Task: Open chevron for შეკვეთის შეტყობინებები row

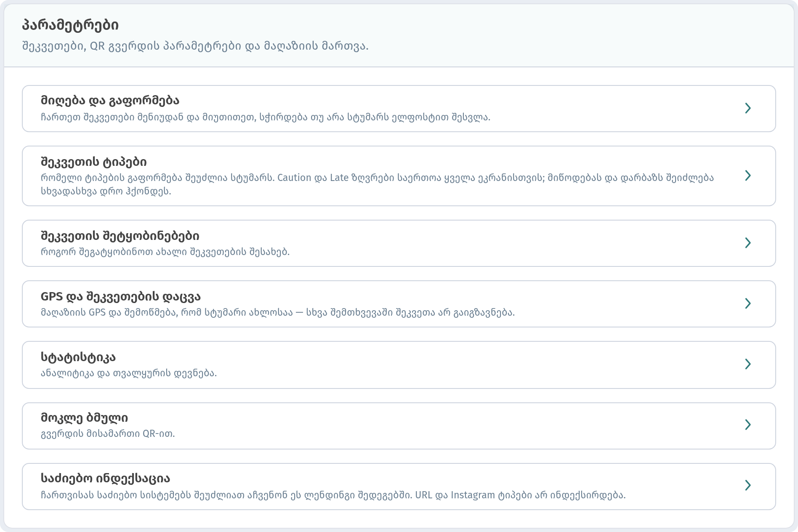Action: pyautogui.click(x=747, y=243)
